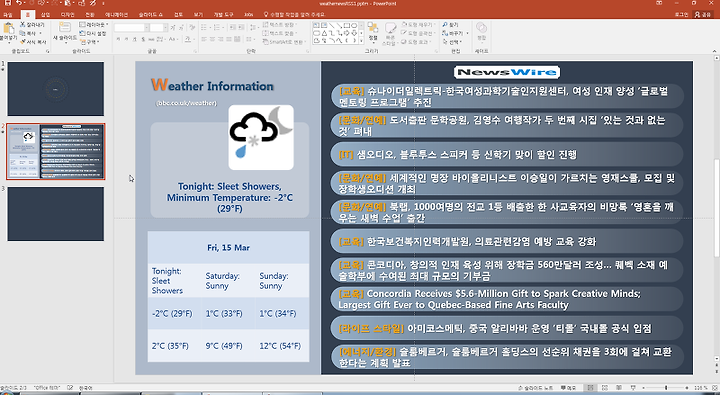
Task: Open the font size dropdown
Action: (x=165, y=28)
